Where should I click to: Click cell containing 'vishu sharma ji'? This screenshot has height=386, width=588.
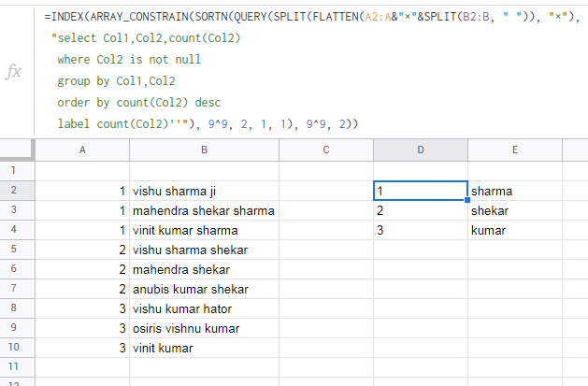(x=205, y=191)
